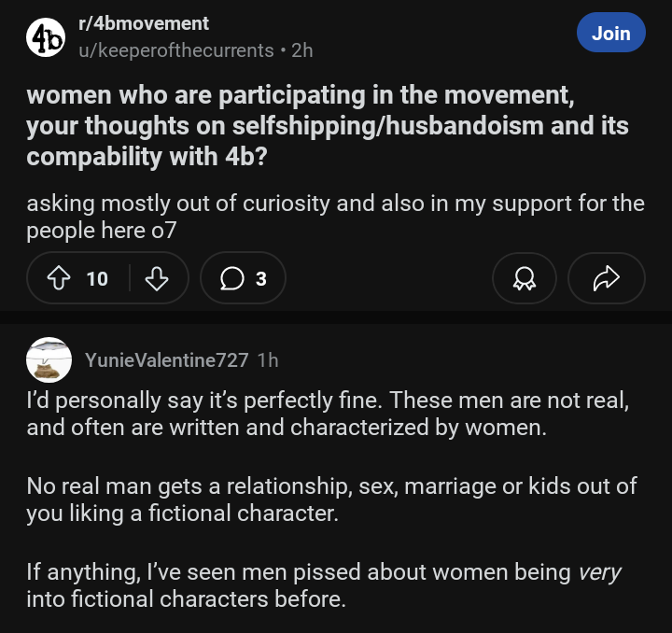Click the comment paragraph starting "I'd personally say"
672x633 pixels.
[x=328, y=414]
